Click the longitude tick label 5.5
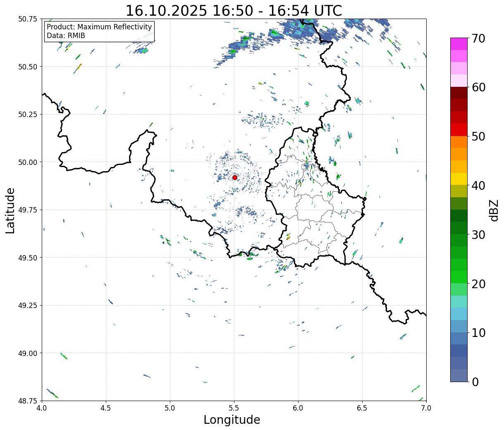This screenshot has width=504, height=430. 234,408
